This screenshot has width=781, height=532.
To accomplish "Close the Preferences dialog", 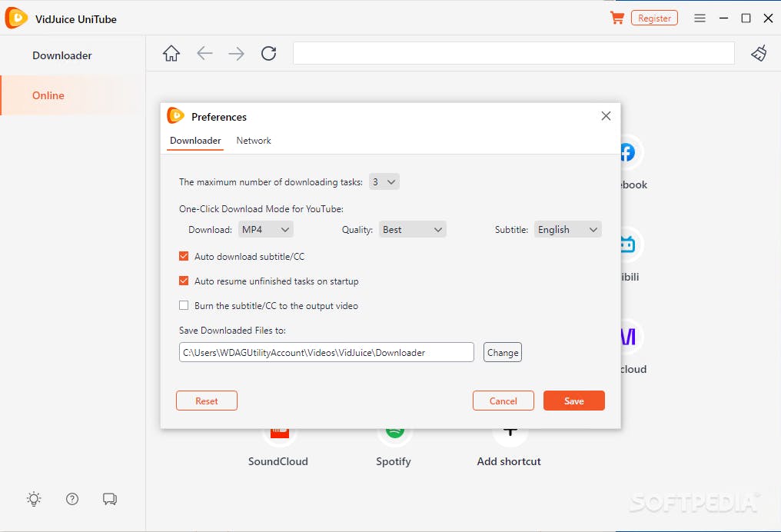I will (x=606, y=116).
